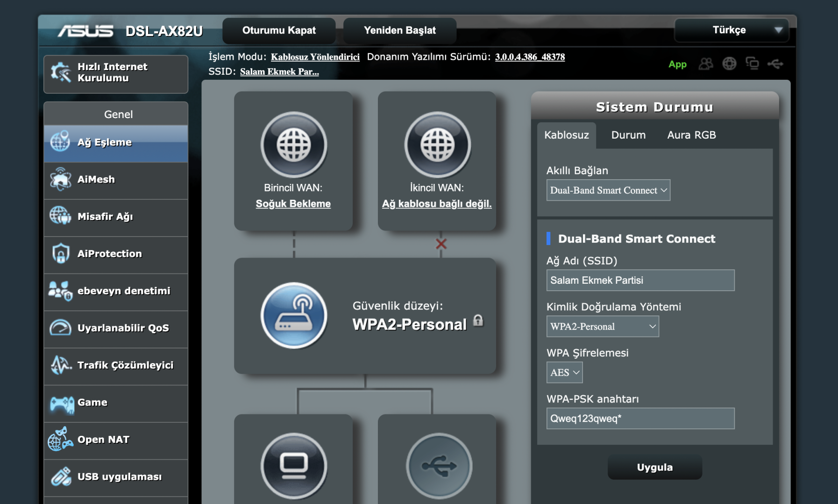
Task: Click the DSL-AX82U model name
Action: 164,31
